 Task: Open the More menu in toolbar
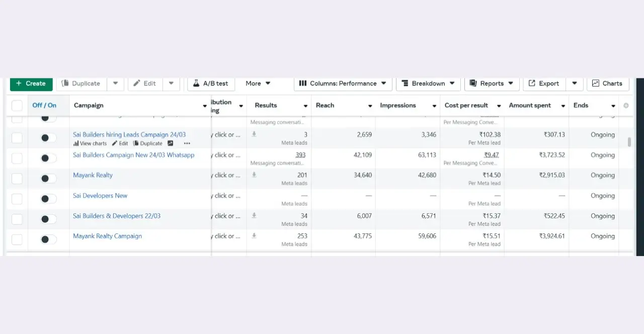(258, 83)
